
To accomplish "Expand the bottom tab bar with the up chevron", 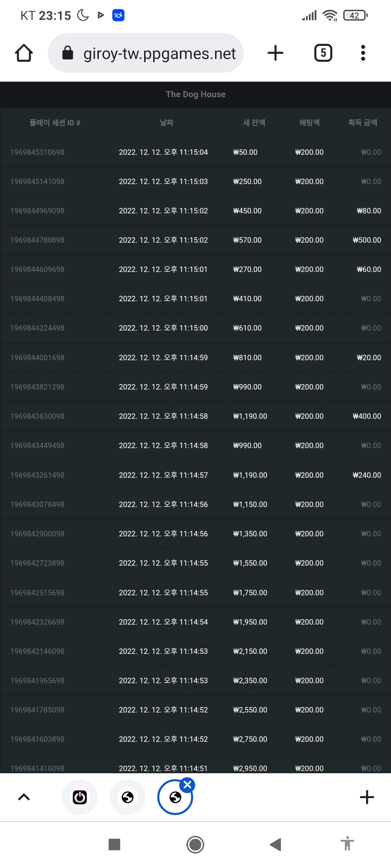I will coord(24,797).
